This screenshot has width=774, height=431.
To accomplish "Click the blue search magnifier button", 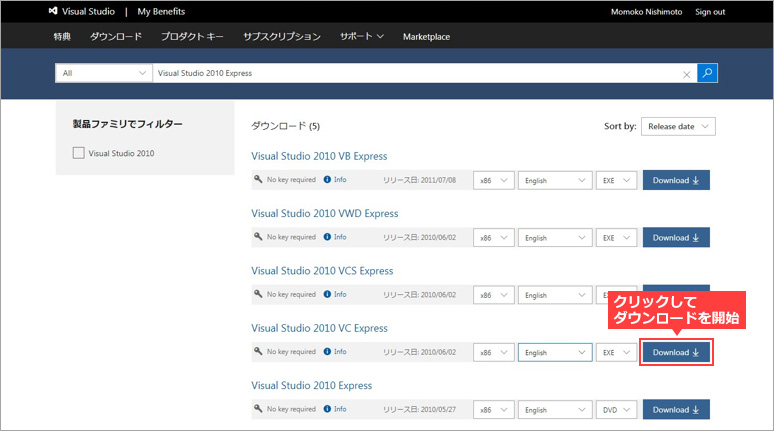I will 707,73.
